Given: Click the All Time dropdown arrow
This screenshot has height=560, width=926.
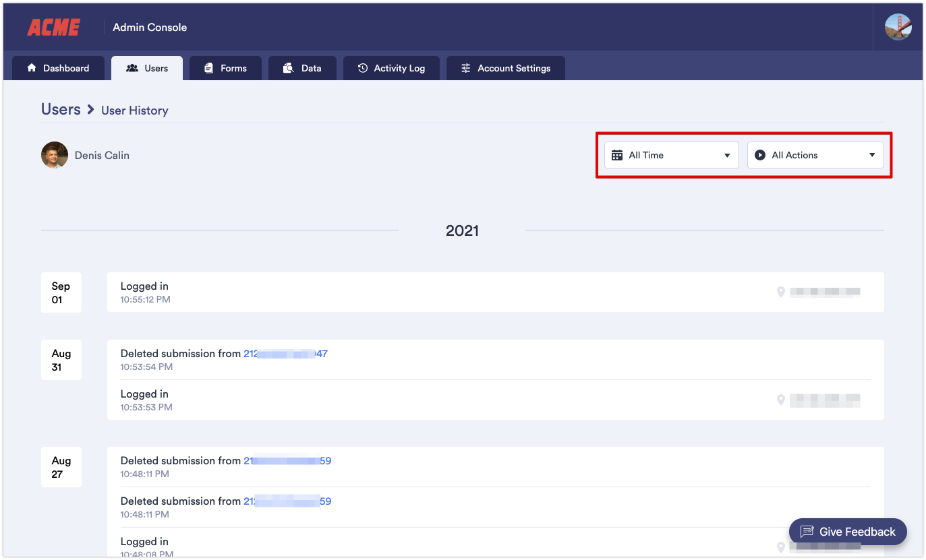Looking at the screenshot, I should (x=727, y=156).
